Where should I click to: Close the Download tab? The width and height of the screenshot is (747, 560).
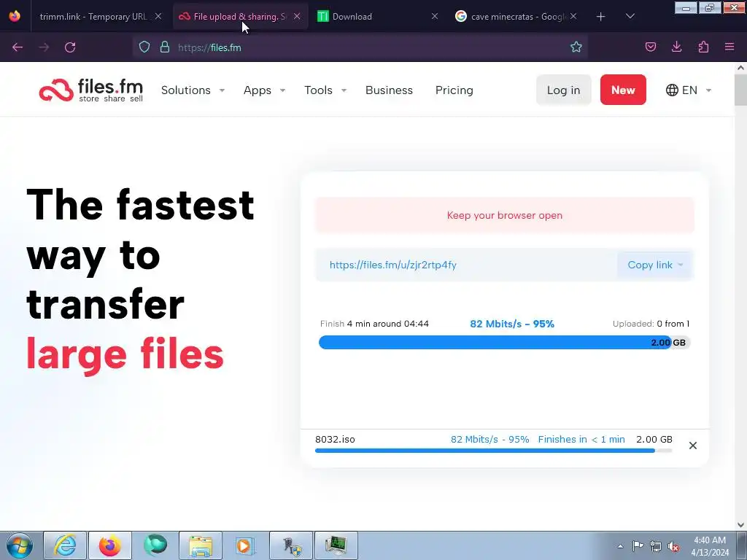pyautogui.click(x=435, y=16)
